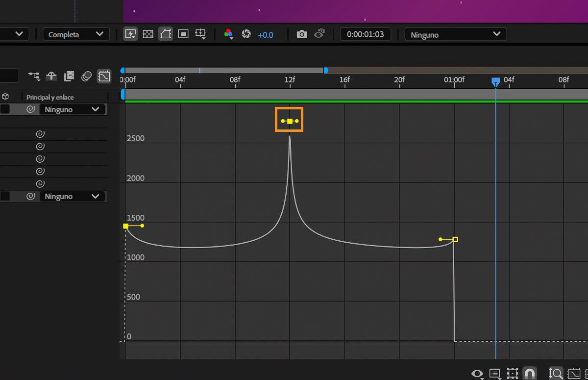This screenshot has height=380, width=588.
Task: Open the graph type and options menu
Action: point(495,374)
